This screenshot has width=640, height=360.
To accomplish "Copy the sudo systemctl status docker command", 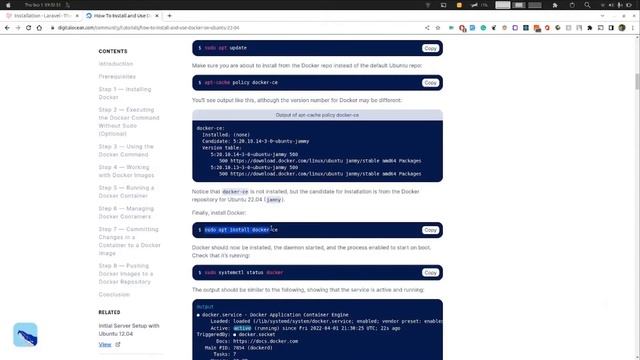I will click(430, 273).
